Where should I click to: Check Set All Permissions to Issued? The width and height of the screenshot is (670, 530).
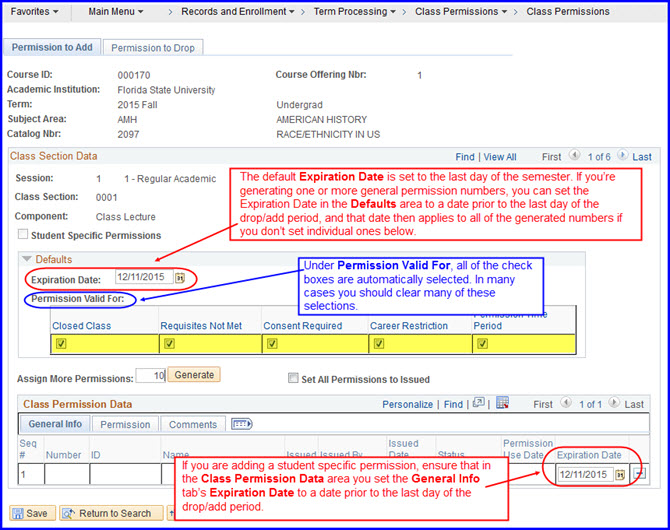click(293, 378)
